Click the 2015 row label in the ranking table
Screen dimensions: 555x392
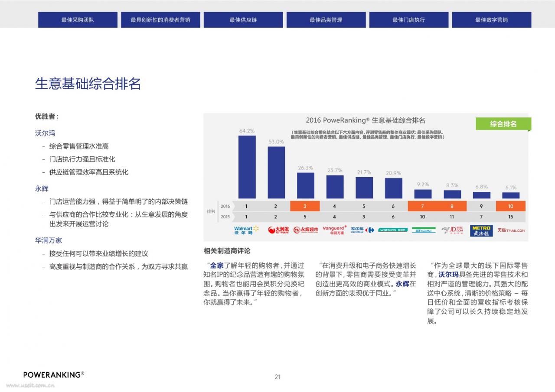[225, 217]
